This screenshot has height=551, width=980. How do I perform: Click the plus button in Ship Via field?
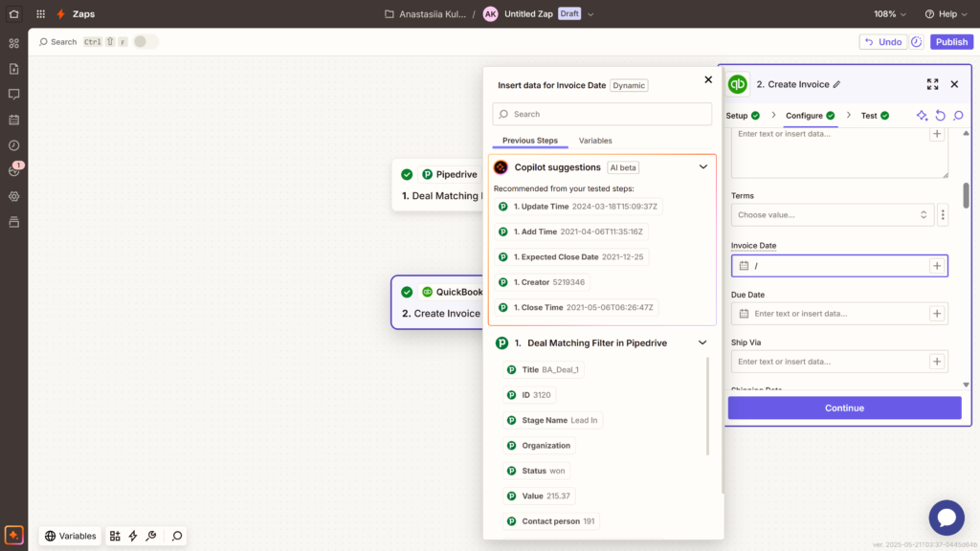click(937, 361)
